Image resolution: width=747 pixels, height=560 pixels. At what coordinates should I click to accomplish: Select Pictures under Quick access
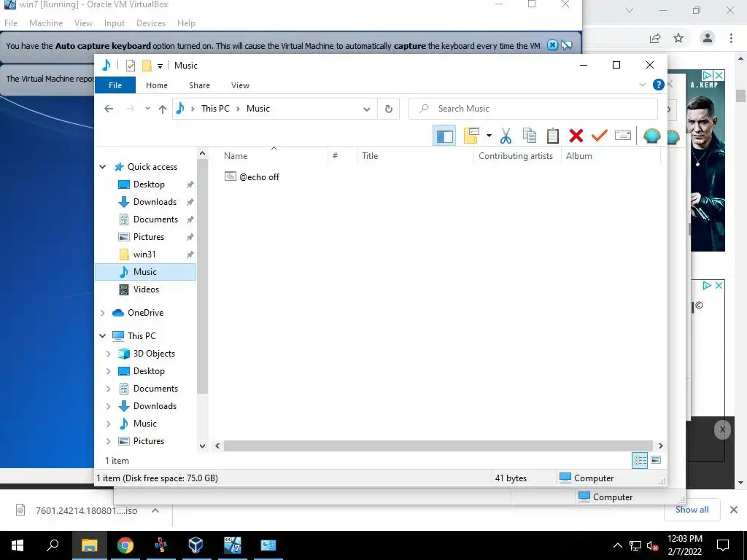[149, 237]
